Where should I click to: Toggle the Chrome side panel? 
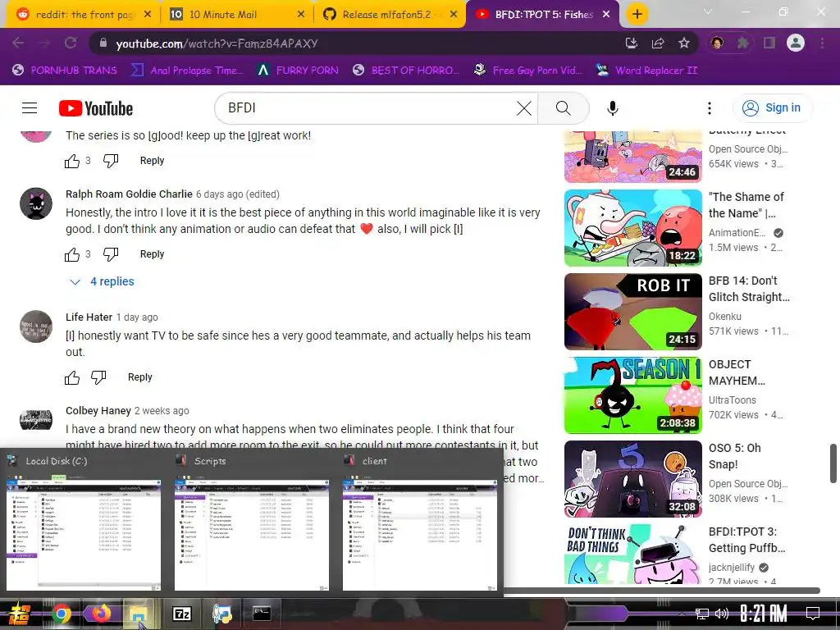pos(769,43)
